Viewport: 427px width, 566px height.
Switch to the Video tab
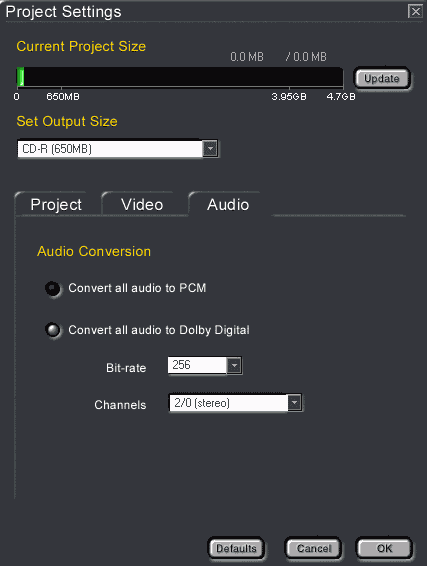click(142, 205)
